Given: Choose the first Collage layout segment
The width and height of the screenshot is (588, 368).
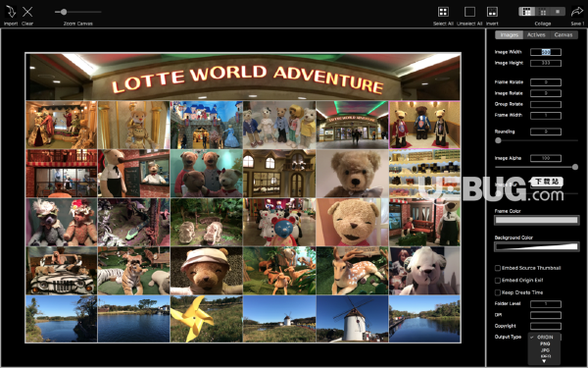Looking at the screenshot, I should tap(527, 12).
